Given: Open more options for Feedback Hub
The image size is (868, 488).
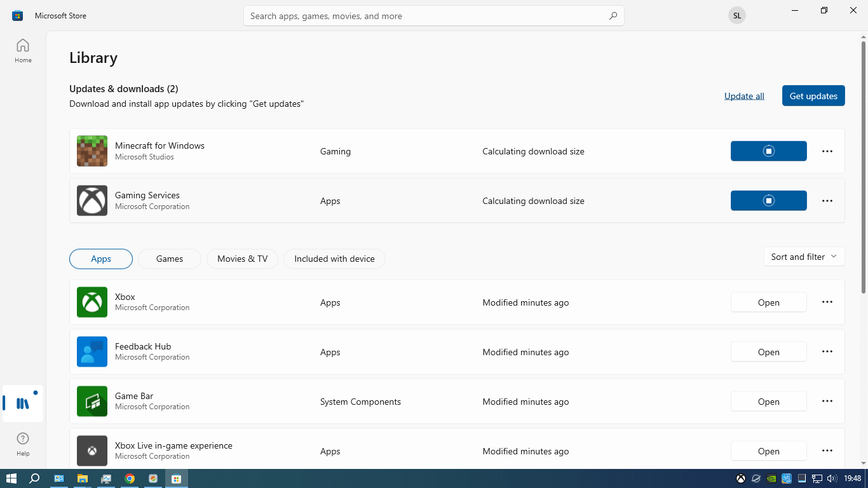Looking at the screenshot, I should point(827,352).
